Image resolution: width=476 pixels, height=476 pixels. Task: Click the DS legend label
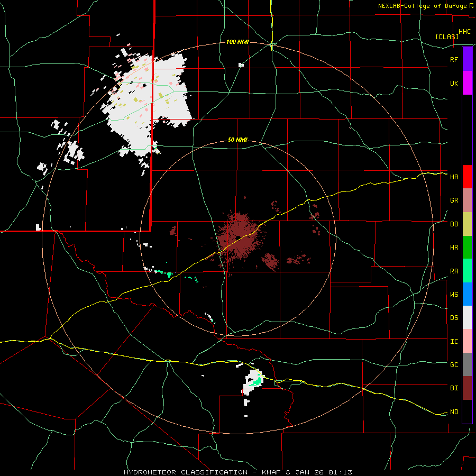coord(454,318)
